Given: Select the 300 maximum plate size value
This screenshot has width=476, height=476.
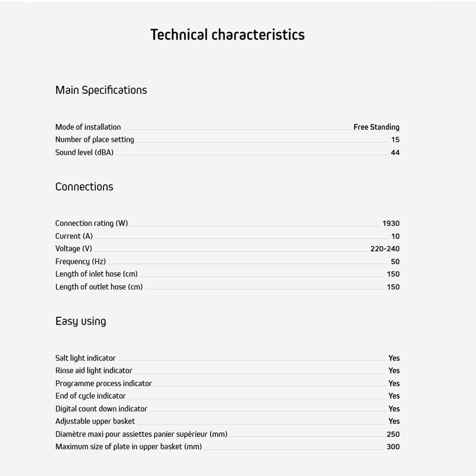Looking at the screenshot, I should coord(393,447).
